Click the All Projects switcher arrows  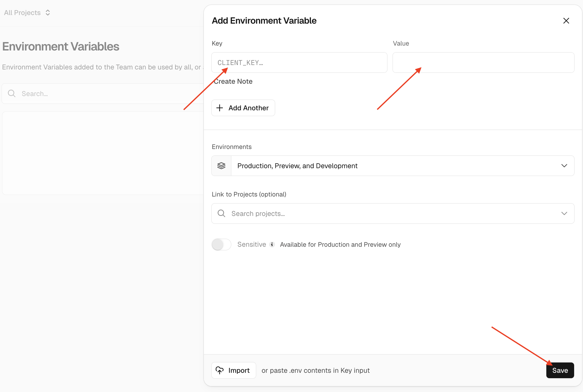(48, 13)
